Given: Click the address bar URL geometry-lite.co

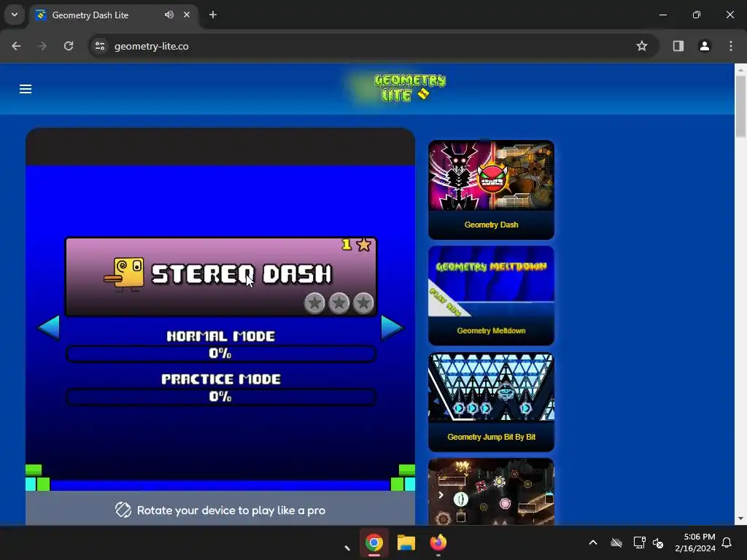Looking at the screenshot, I should (x=152, y=46).
